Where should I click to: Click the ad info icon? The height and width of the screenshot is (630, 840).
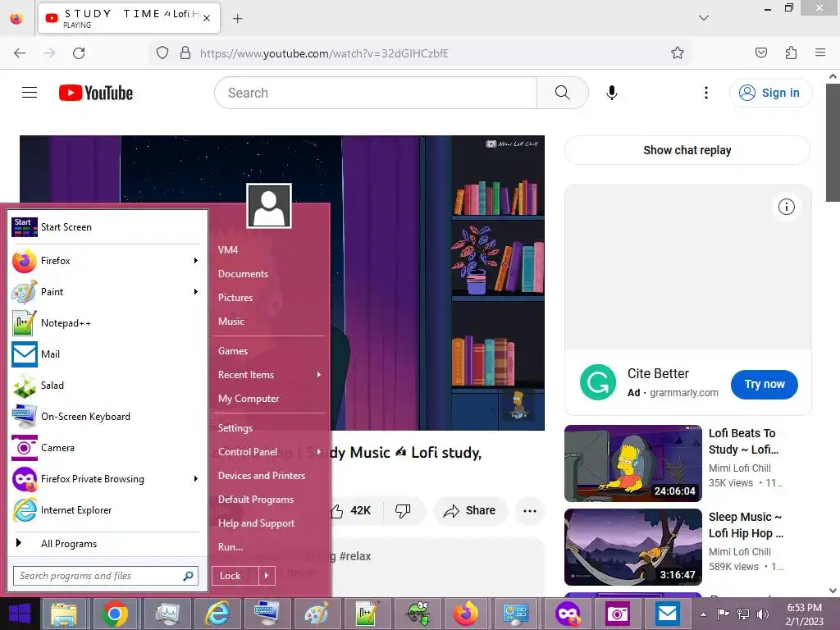tap(786, 207)
